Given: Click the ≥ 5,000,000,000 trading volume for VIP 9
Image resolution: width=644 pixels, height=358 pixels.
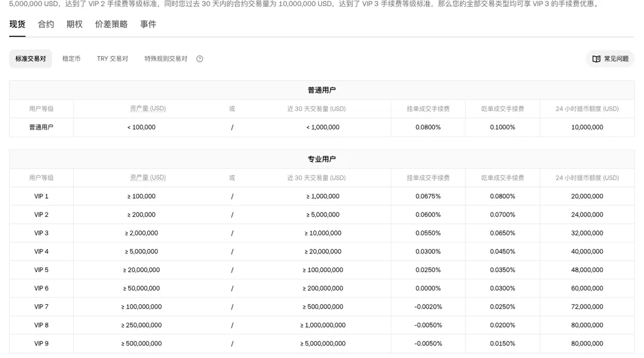Looking at the screenshot, I should coord(323,344).
